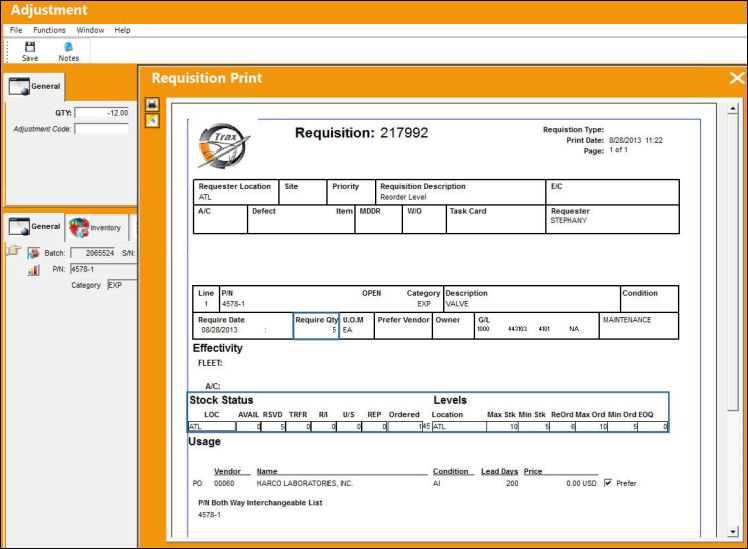The height and width of the screenshot is (549, 748).
Task: Click the scrollbar down arrow in report
Action: click(733, 531)
